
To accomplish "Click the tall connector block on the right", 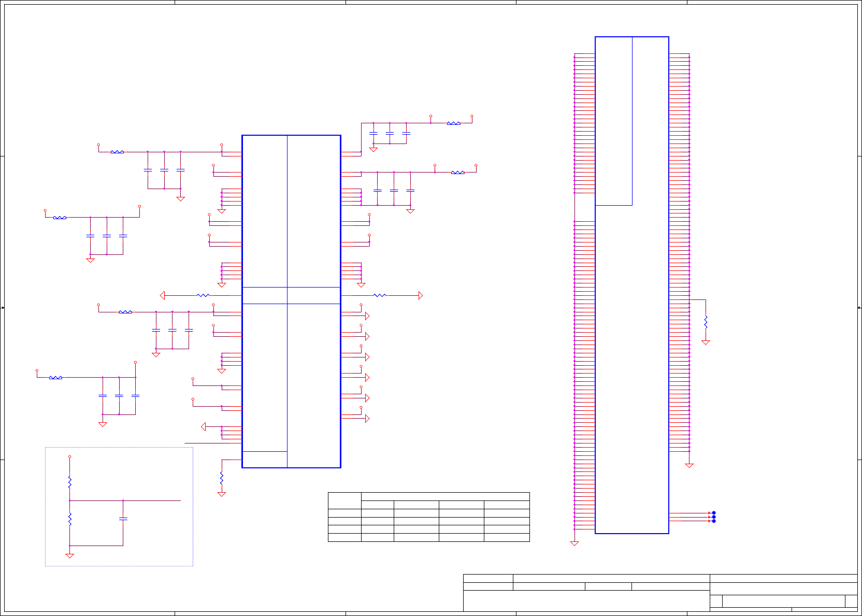I will 631,285.
